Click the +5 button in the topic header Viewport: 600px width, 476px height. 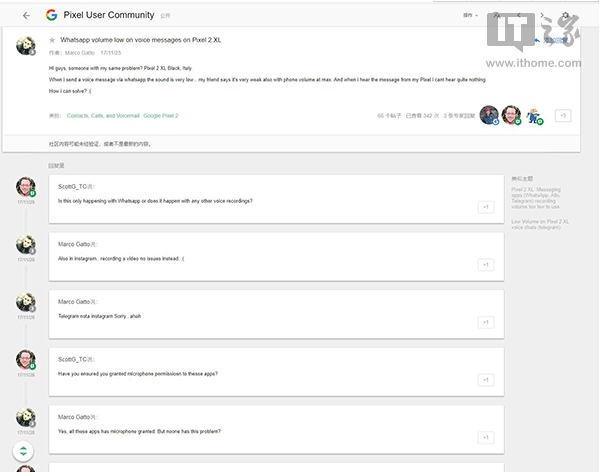(x=563, y=116)
